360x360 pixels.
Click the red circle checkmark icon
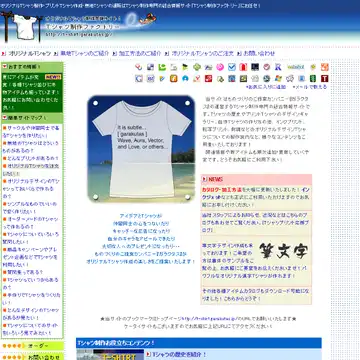tap(266, 67)
